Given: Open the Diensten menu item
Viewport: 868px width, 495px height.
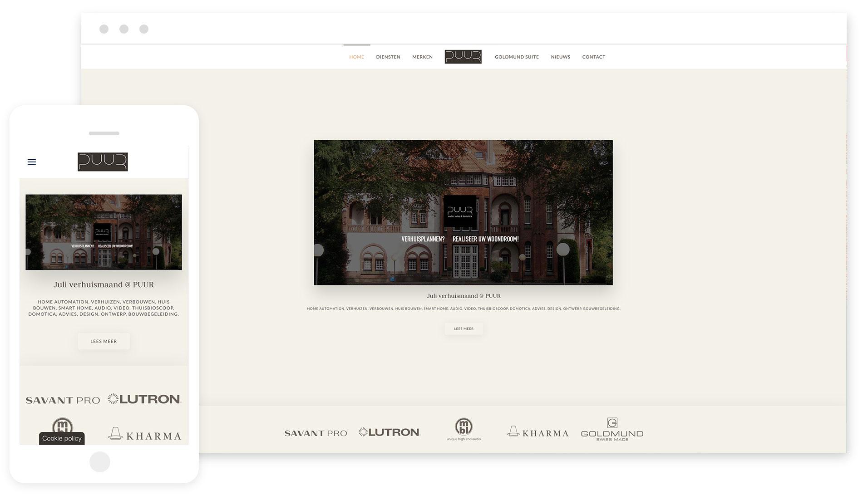Looking at the screenshot, I should pyautogui.click(x=388, y=57).
